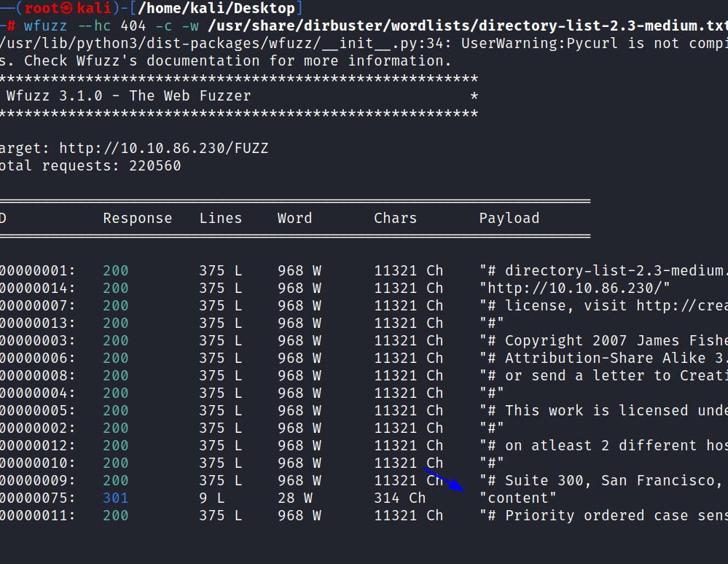Image resolution: width=728 pixels, height=564 pixels.
Task: Select the '--hc' option in the command
Action: click(x=95, y=26)
